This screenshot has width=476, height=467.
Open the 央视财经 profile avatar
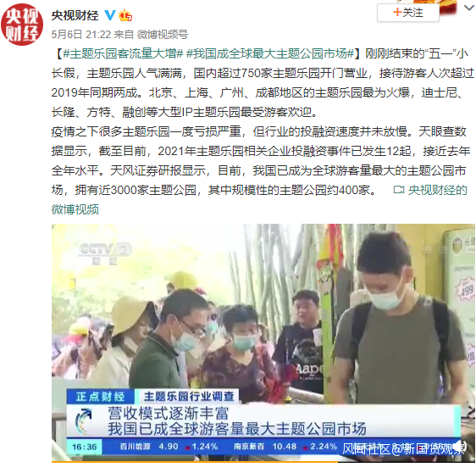22,25
